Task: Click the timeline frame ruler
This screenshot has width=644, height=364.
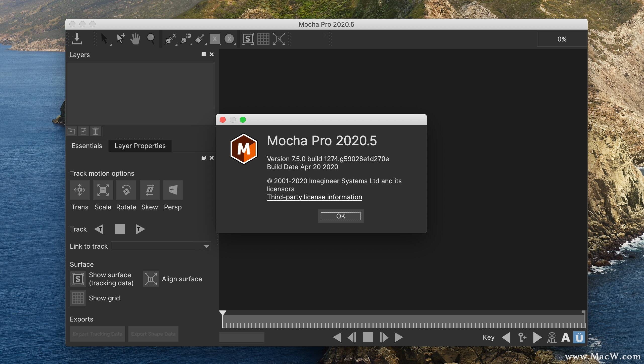Action: click(404, 322)
